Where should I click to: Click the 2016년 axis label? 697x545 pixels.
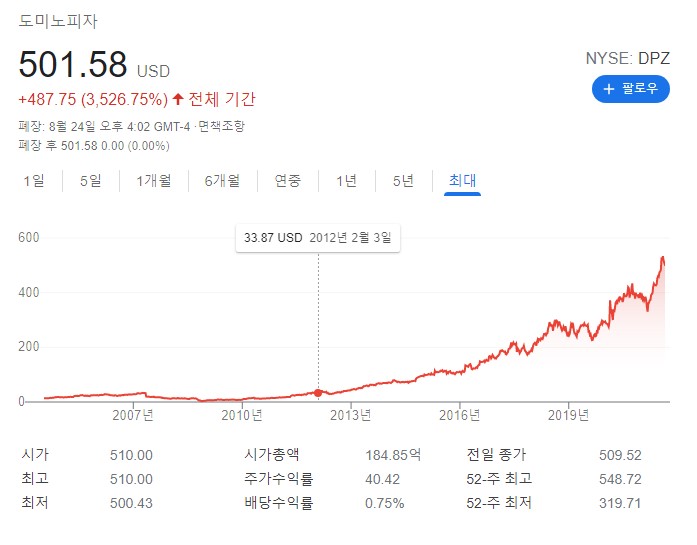tap(459, 415)
